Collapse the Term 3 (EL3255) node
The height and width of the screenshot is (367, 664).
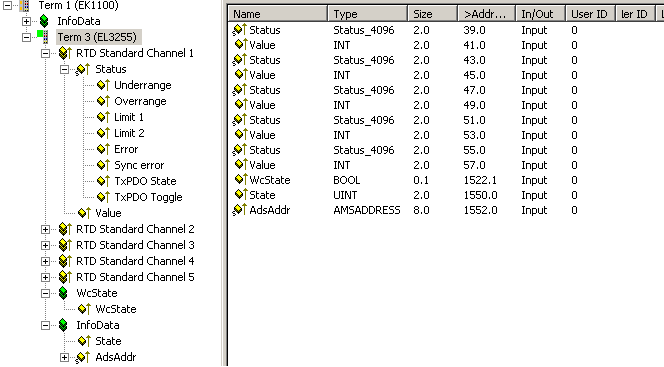pyautogui.click(x=26, y=37)
